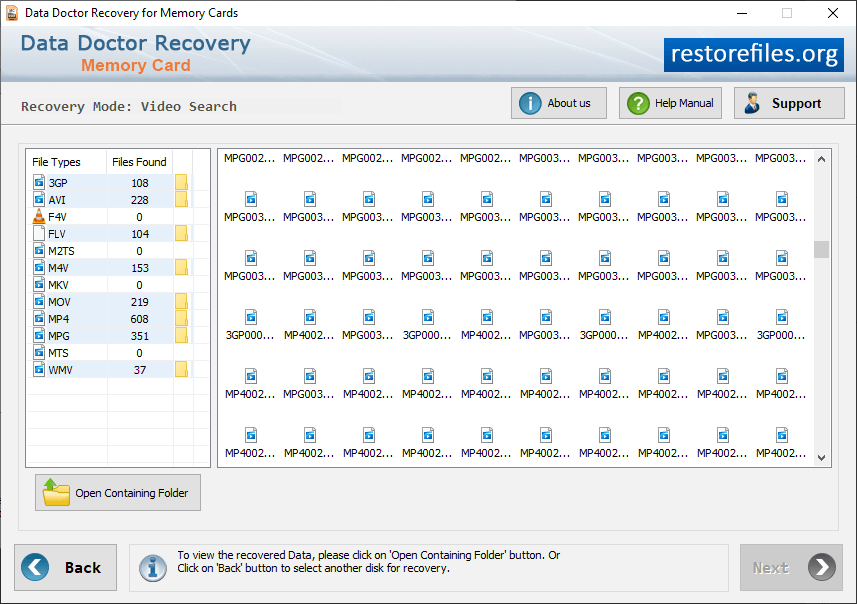
Task: Select the MOV row count 219
Action: point(140,302)
